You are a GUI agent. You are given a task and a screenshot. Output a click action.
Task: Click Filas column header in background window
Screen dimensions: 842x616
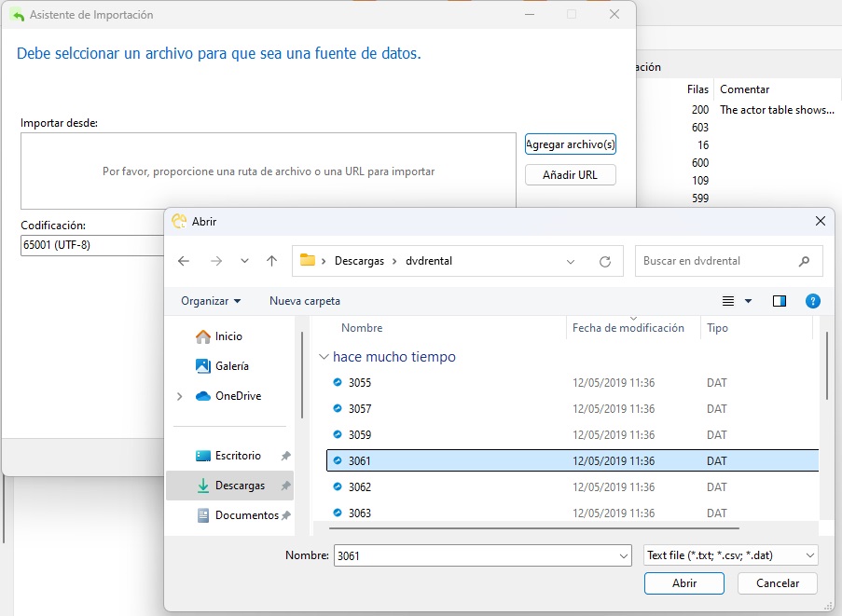(x=697, y=89)
